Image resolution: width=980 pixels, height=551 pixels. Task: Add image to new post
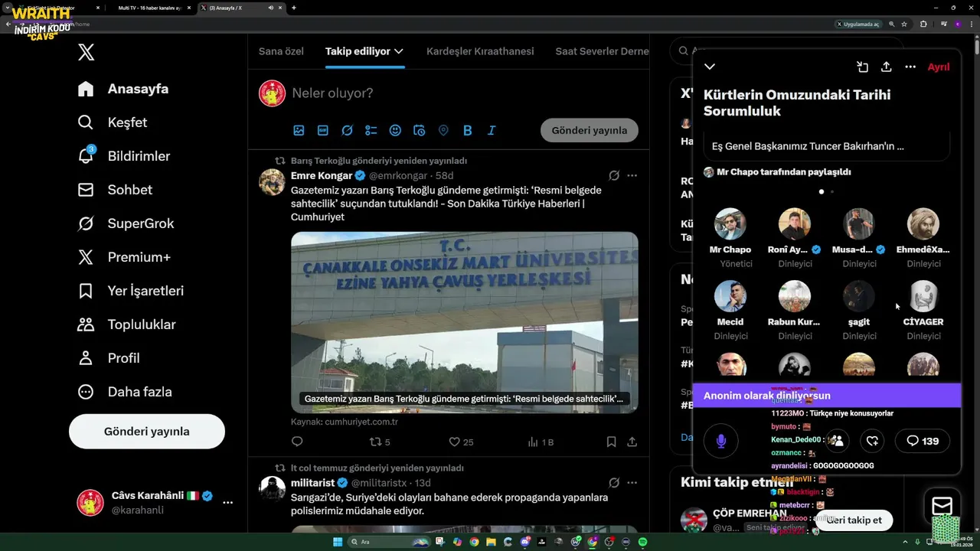[x=299, y=131]
